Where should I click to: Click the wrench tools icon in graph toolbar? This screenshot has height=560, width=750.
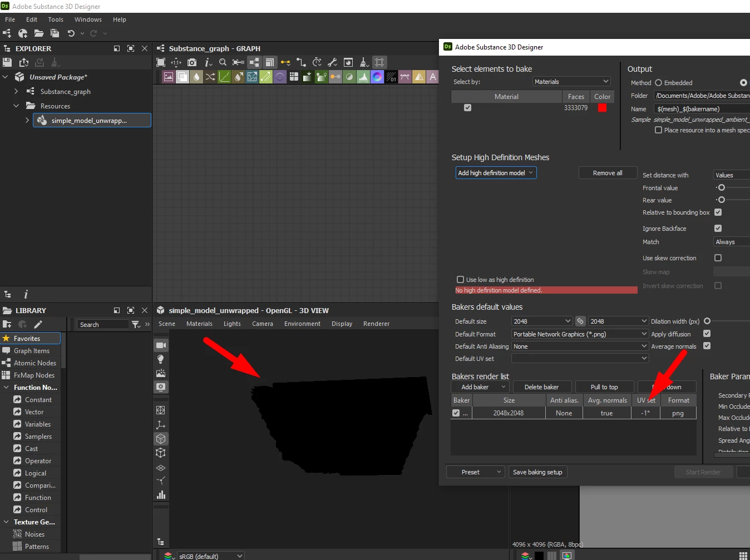coord(332,62)
